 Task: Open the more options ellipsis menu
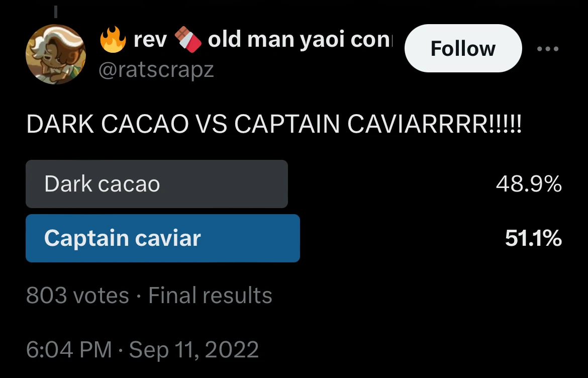click(x=548, y=48)
